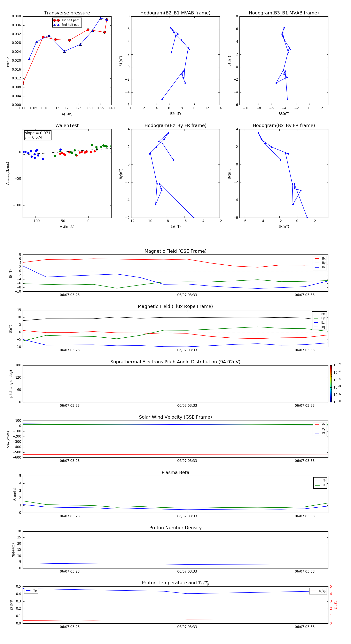Click the pitch angle intensity colorbar

pos(331,384)
